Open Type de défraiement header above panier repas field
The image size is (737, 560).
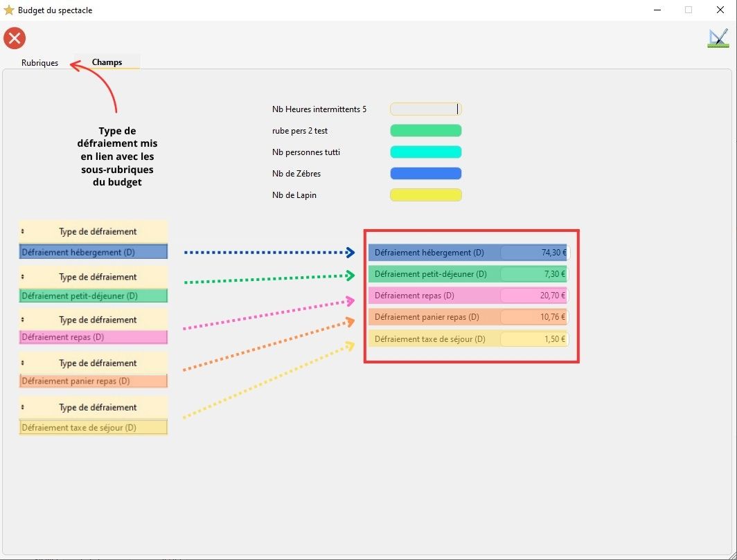coord(98,363)
